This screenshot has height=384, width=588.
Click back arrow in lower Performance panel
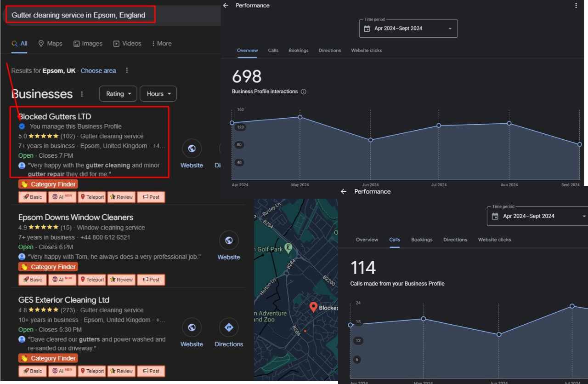pyautogui.click(x=344, y=192)
